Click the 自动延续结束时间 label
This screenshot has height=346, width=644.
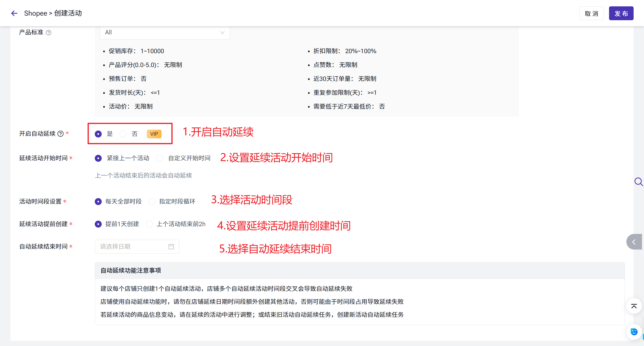(x=43, y=247)
